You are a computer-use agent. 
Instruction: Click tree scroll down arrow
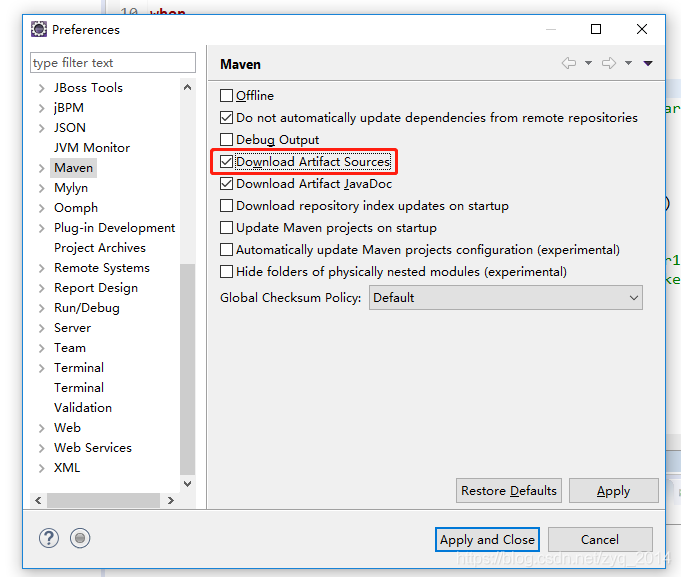coord(188,484)
